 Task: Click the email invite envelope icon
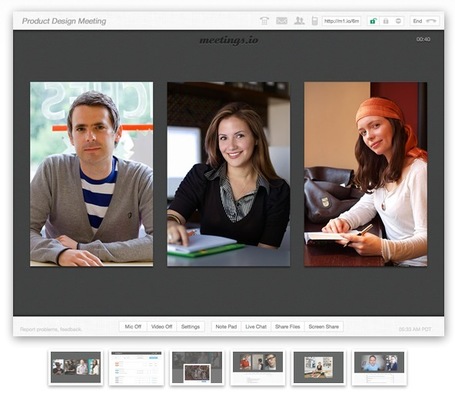pos(282,21)
